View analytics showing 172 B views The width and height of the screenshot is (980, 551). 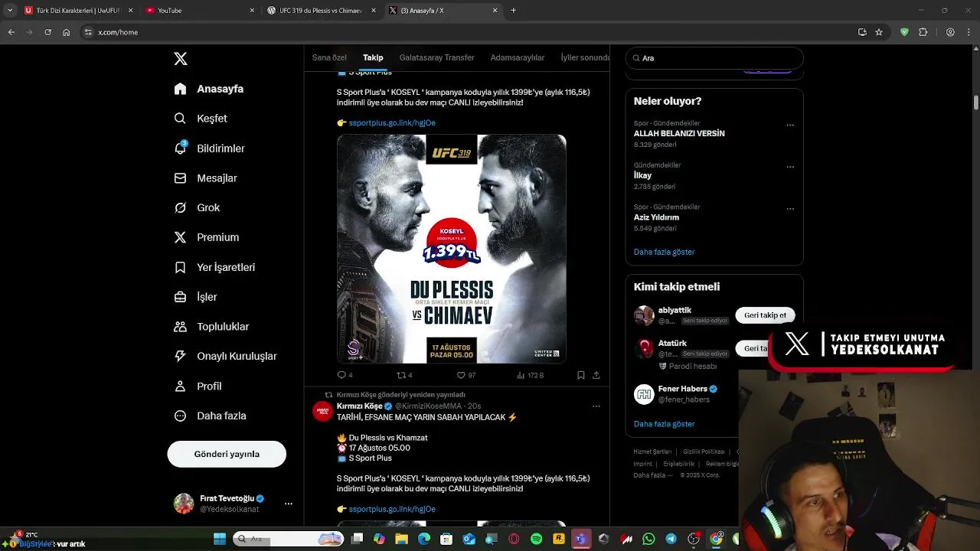coord(531,375)
